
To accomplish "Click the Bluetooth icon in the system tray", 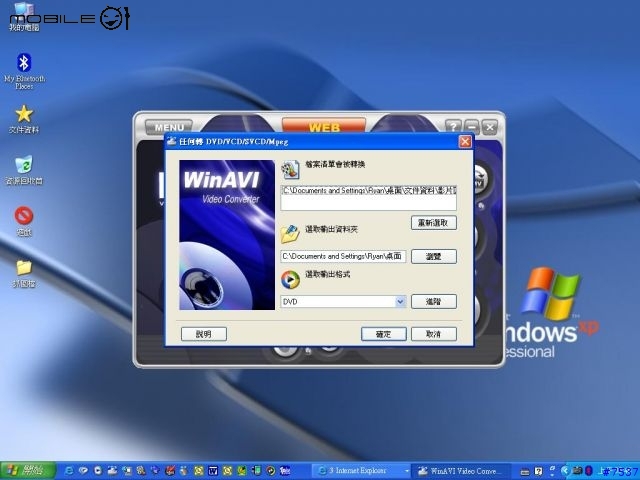I will click(589, 471).
